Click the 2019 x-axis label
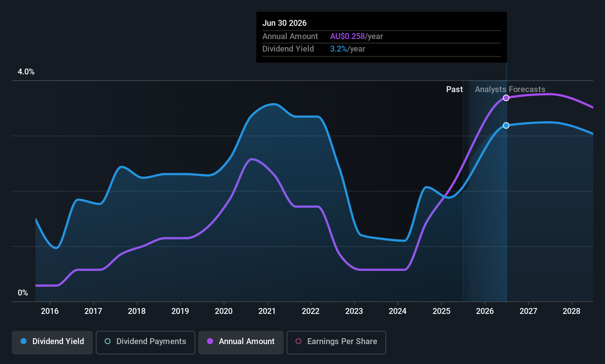Viewport: 605px width, 364px height. coord(180,311)
